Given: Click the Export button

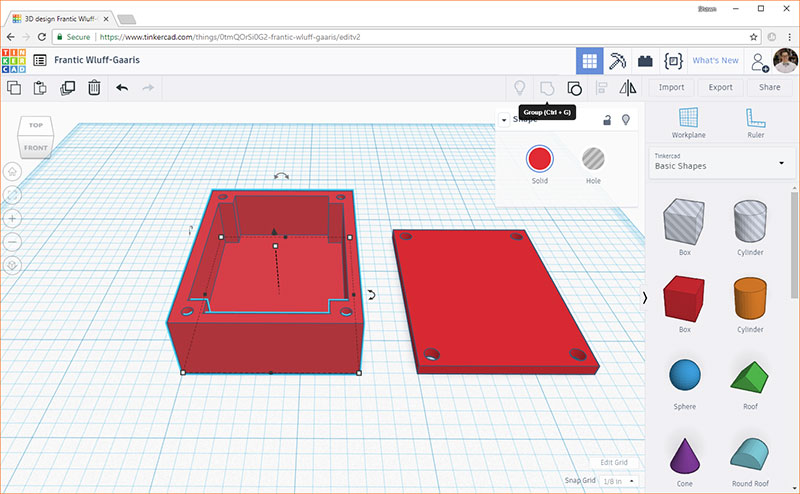Looking at the screenshot, I should click(720, 87).
